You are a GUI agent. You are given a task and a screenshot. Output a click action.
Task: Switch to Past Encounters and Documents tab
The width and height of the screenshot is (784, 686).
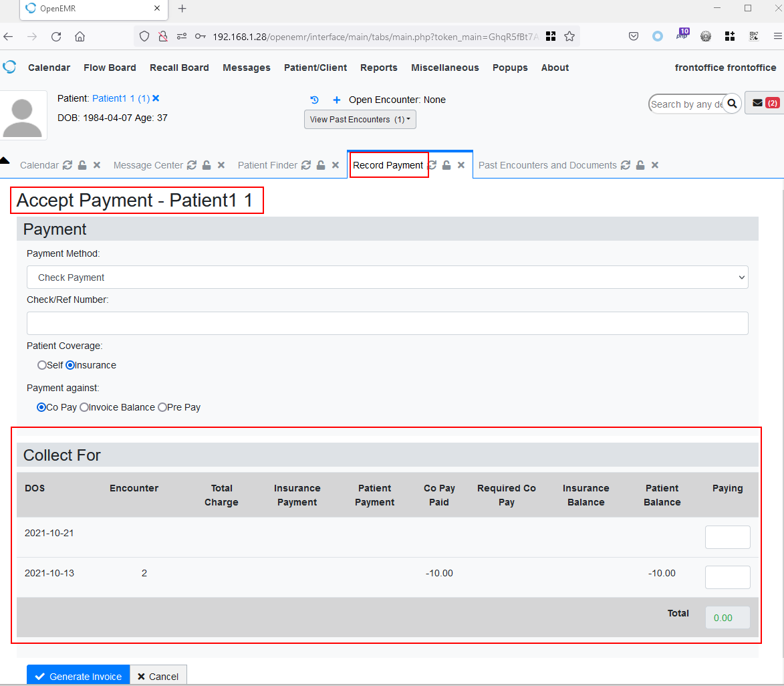(x=547, y=165)
